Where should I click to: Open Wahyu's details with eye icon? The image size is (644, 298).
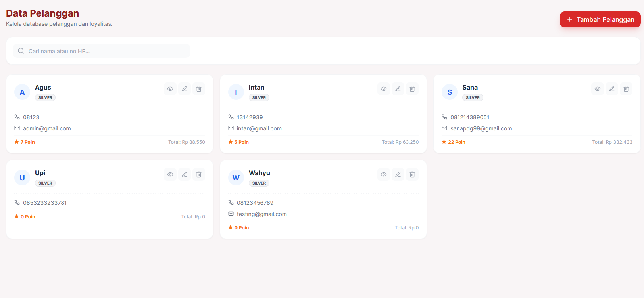384,174
